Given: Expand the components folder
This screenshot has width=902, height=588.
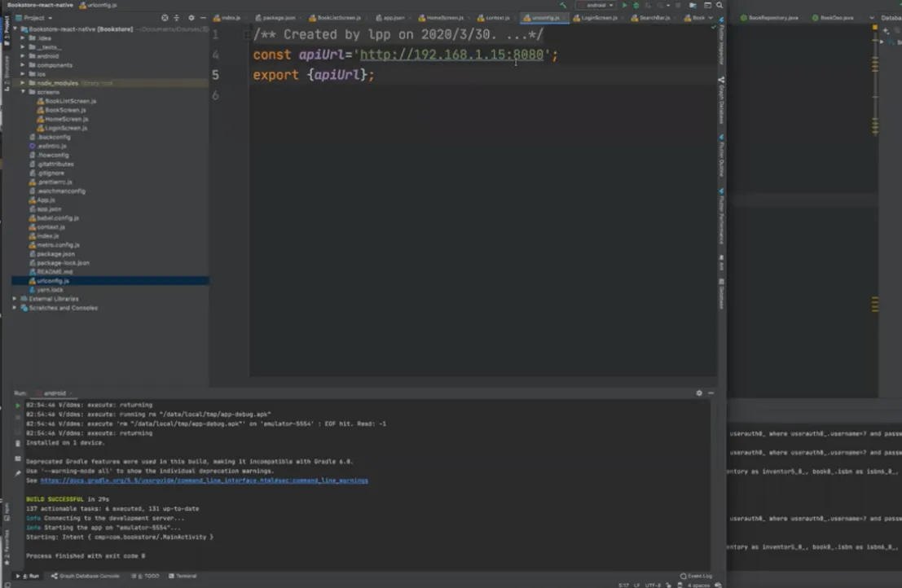Looking at the screenshot, I should pyautogui.click(x=23, y=65).
